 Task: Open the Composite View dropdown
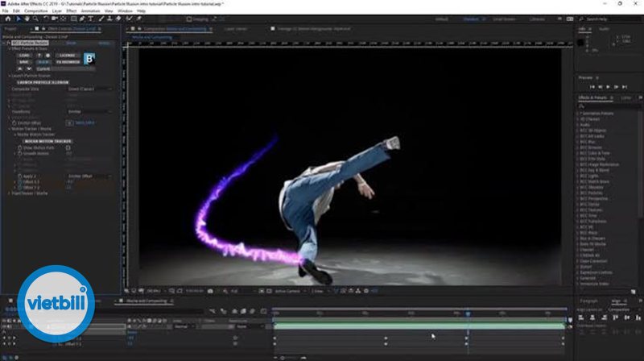pyautogui.click(x=89, y=89)
